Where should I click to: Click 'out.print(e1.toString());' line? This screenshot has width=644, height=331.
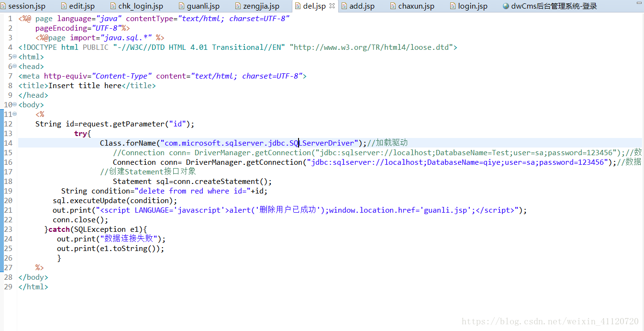click(111, 249)
